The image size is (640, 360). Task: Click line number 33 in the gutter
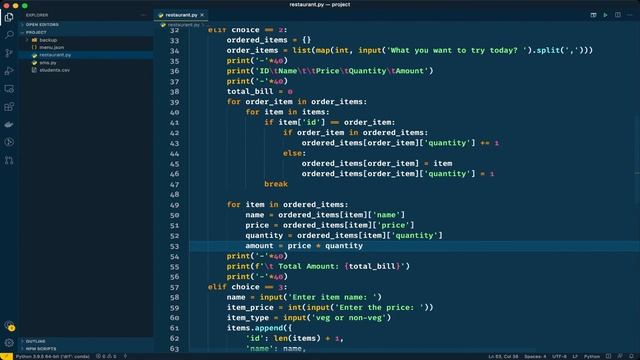[174, 40]
